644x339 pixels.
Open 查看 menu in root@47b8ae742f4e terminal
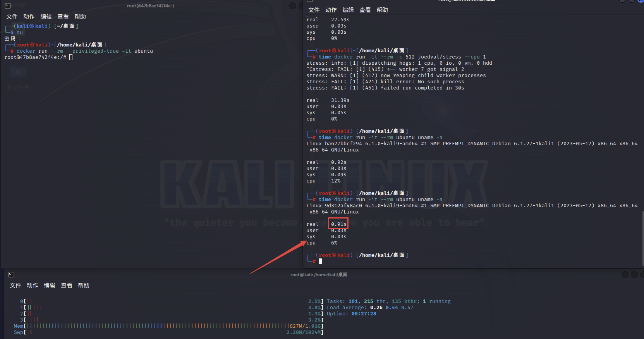[x=63, y=17]
